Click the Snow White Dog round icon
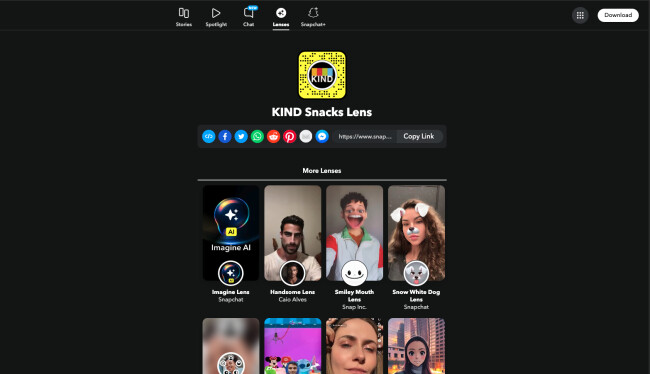 [416, 273]
